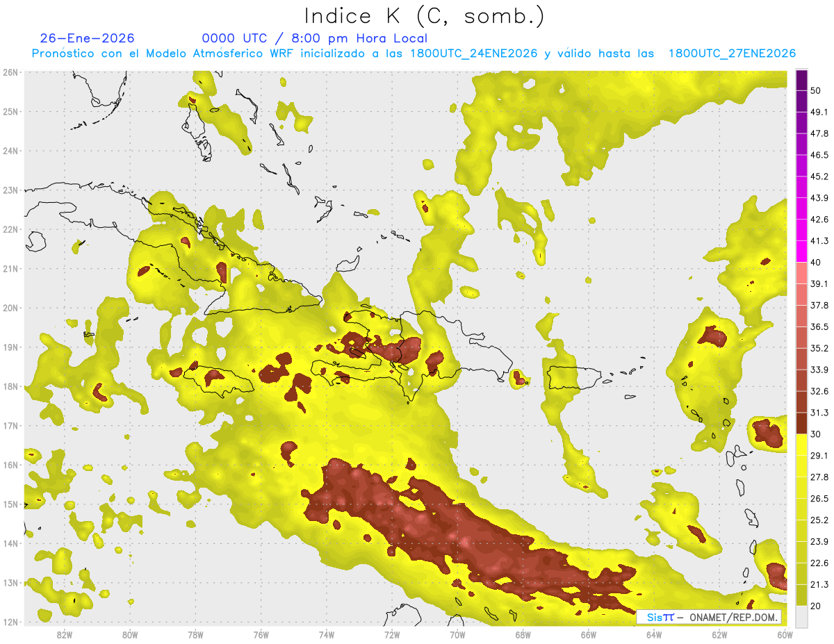This screenshot has height=644, width=834.
Task: Click the "66W" longitude label
Action: [x=589, y=634]
